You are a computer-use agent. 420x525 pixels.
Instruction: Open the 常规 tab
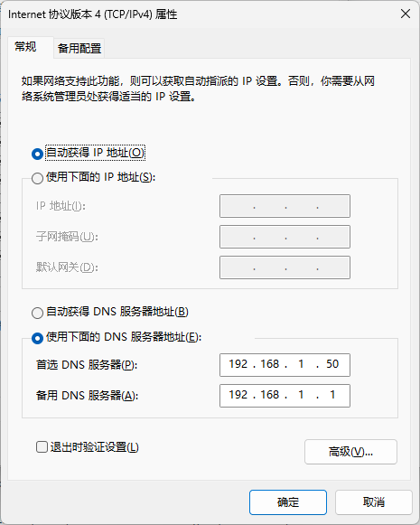[26, 47]
